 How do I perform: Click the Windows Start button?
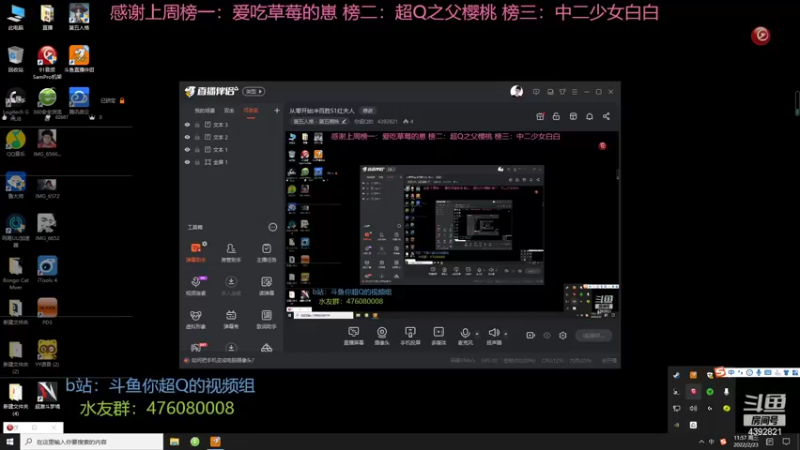10,441
